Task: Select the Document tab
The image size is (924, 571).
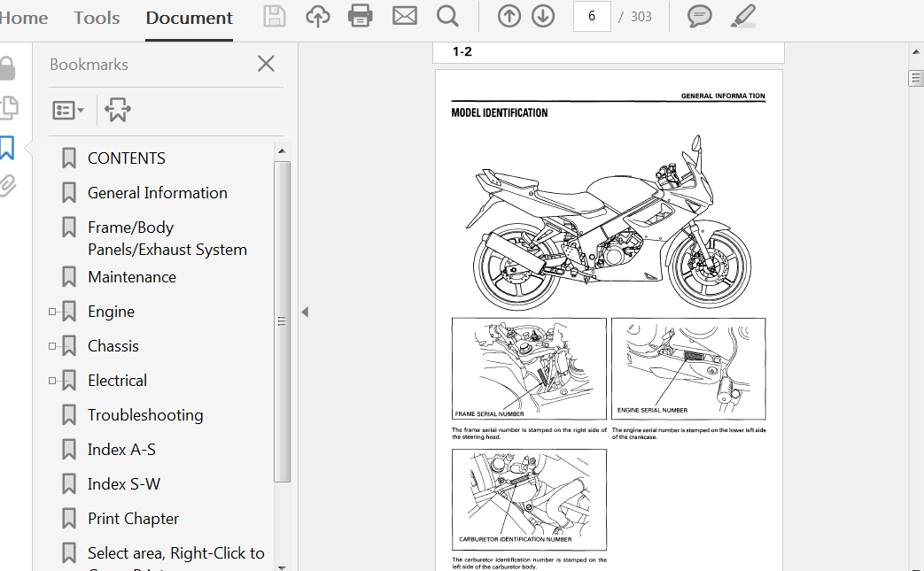Action: [190, 18]
